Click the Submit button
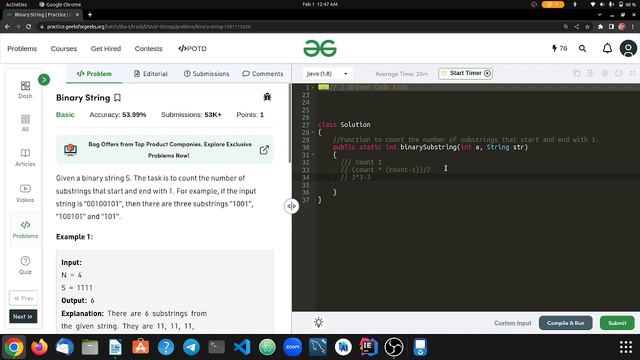Screen dimensions: 640x360 [x=617, y=323]
